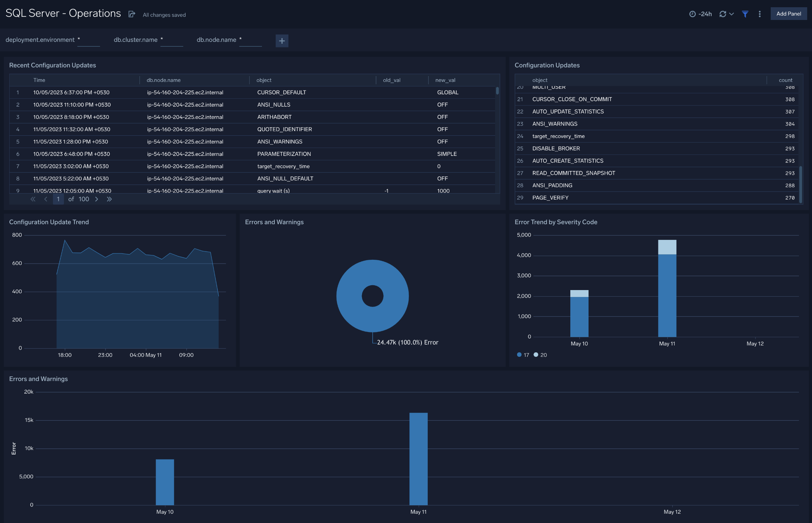
Task: Select the PAGE_VERIFY row
Action: (657, 198)
